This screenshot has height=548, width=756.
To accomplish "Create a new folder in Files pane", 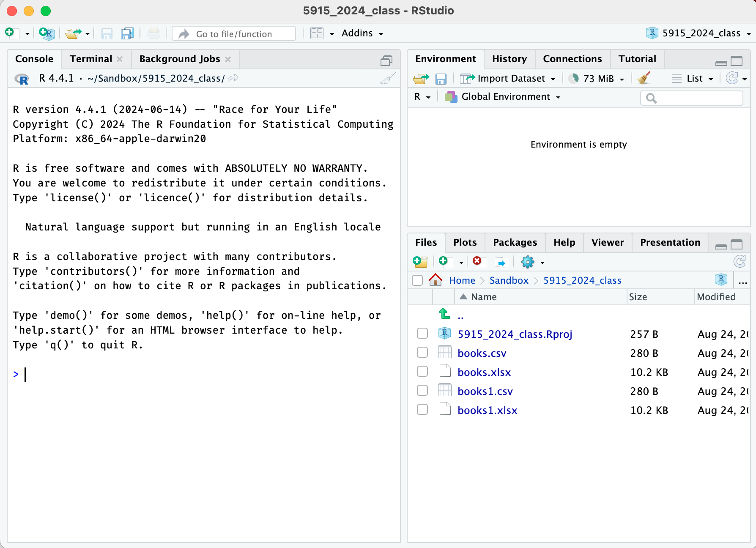I will tap(421, 262).
